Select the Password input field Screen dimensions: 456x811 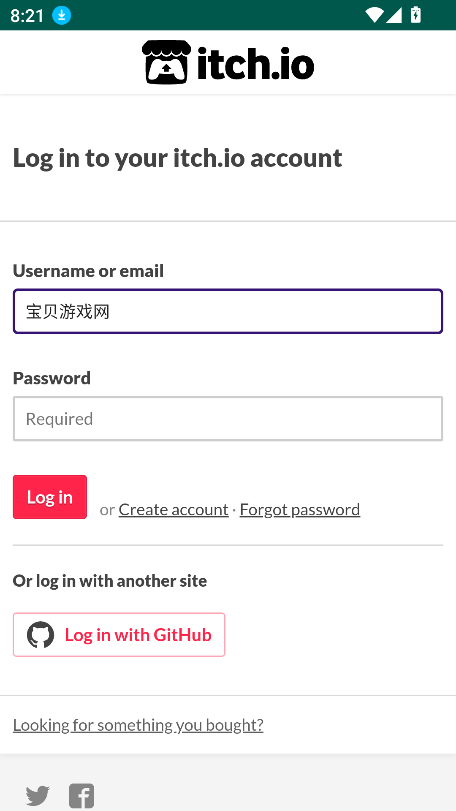(228, 418)
